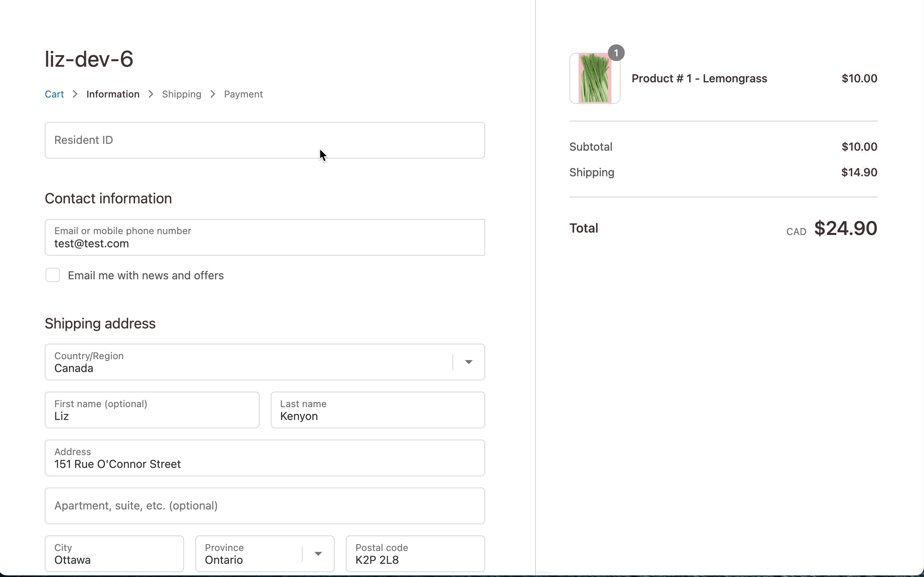924x577 pixels.
Task: Click the CAD currency label
Action: (x=796, y=232)
